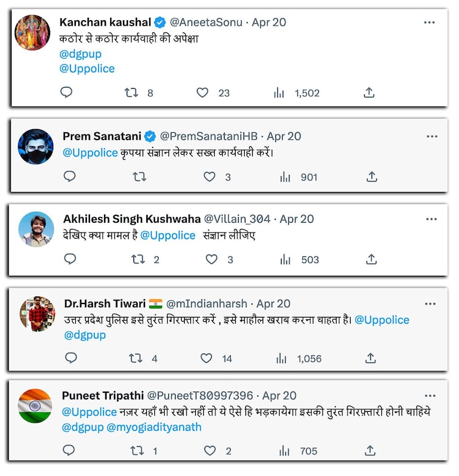Like Prem Sanatani's tweet

[x=209, y=177]
